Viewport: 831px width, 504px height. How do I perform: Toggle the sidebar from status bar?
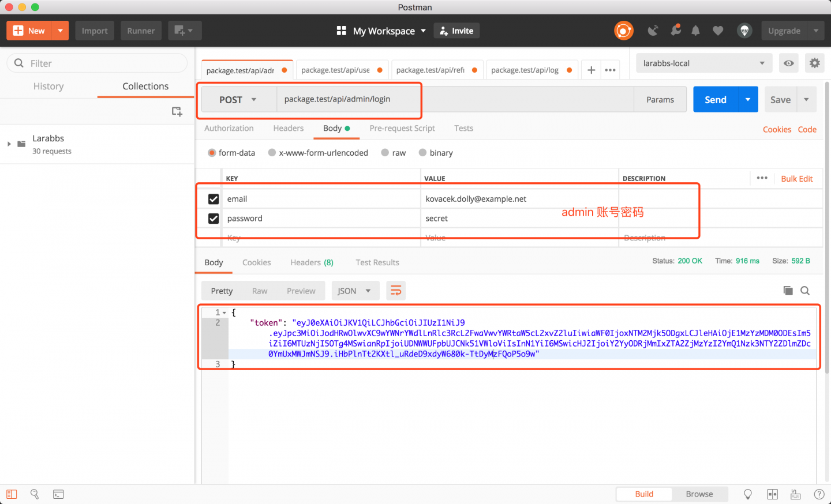coord(12,494)
